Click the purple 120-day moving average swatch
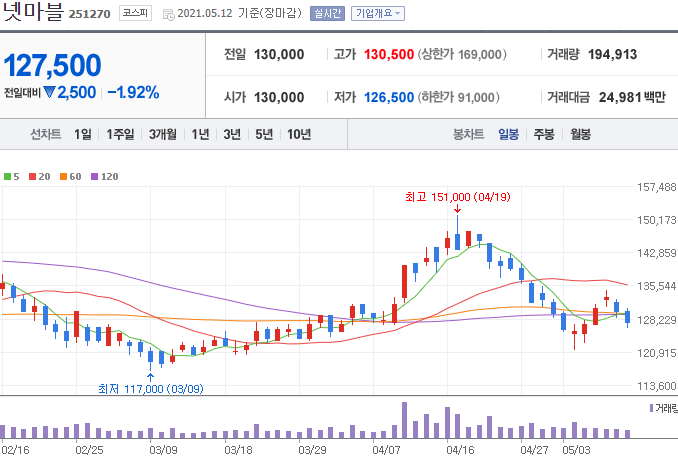This screenshot has height=462, width=678. [x=95, y=176]
